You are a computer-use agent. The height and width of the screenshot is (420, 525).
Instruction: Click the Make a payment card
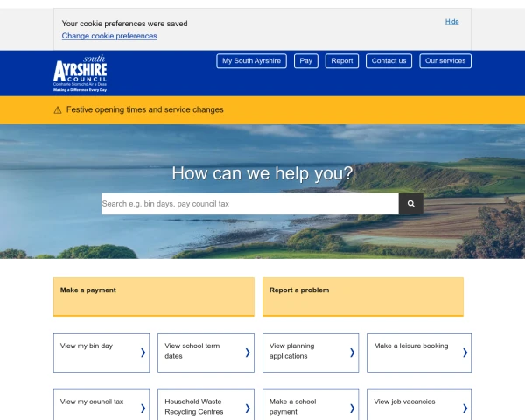(x=154, y=297)
